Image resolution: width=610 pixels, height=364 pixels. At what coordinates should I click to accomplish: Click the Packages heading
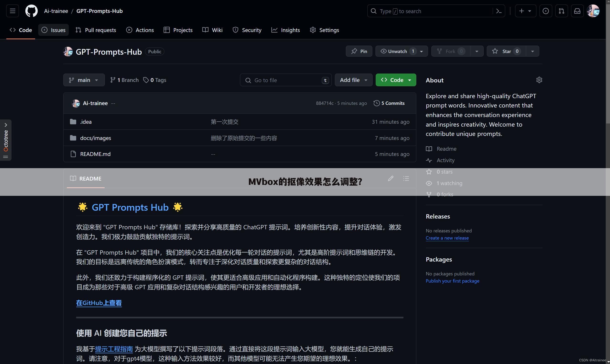point(439,259)
